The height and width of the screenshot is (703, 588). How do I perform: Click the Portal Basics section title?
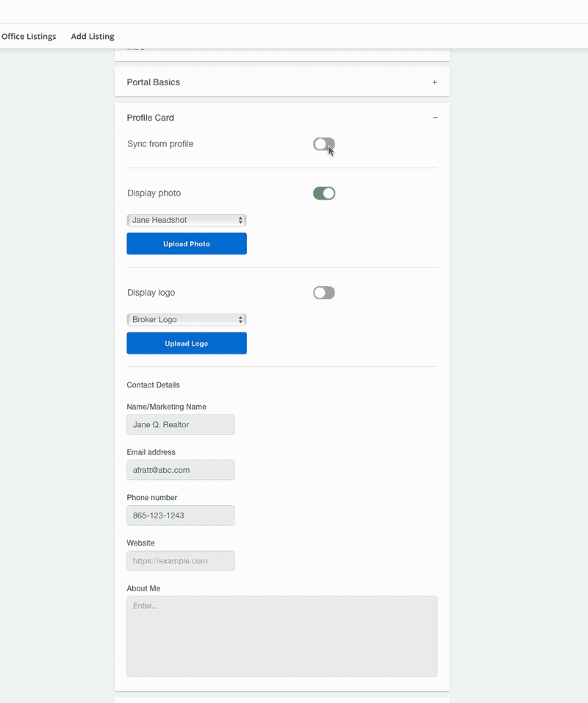coord(153,82)
